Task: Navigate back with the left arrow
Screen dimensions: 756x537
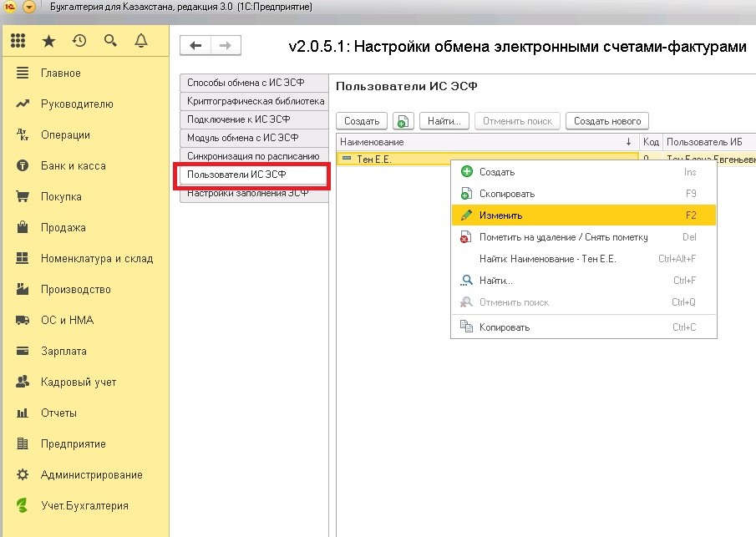Action: point(194,45)
